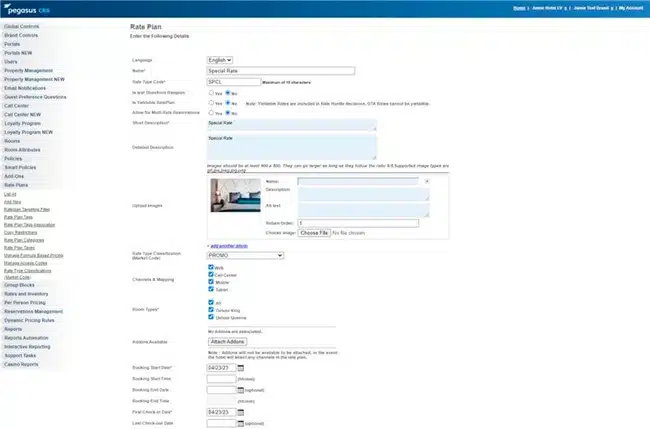Click the Rate Type Code field

coord(234,82)
